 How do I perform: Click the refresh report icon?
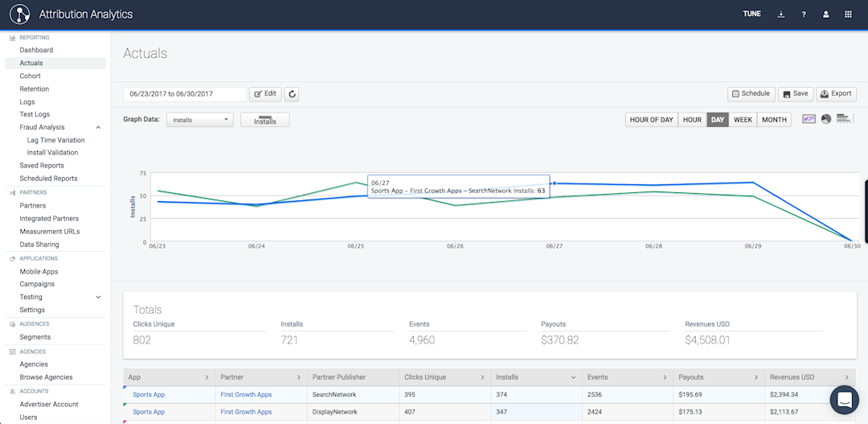click(293, 94)
